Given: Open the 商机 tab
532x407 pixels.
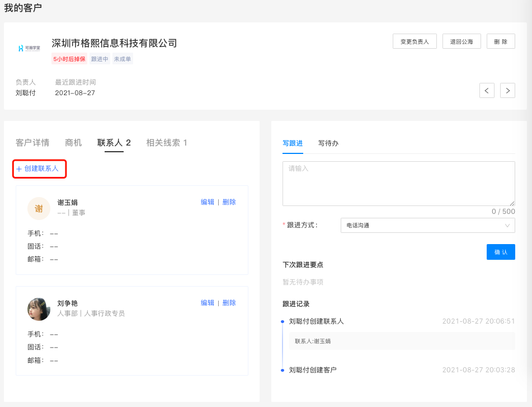Looking at the screenshot, I should pyautogui.click(x=73, y=143).
